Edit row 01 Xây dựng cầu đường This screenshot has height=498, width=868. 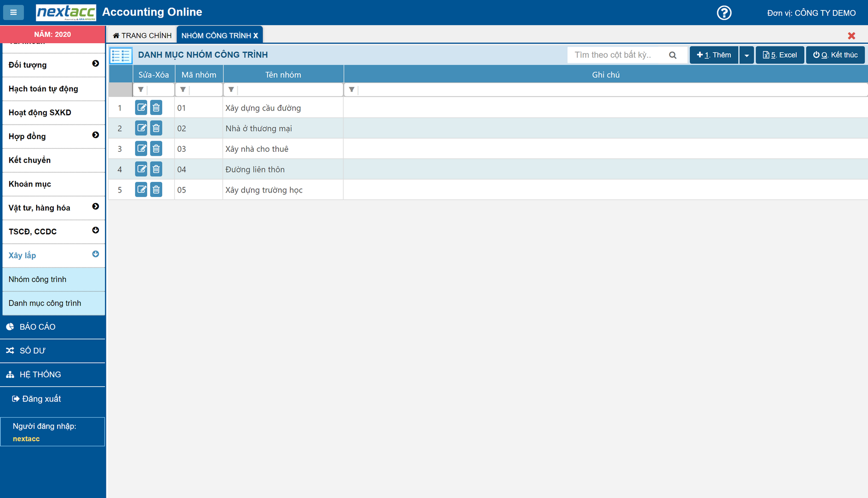point(141,108)
